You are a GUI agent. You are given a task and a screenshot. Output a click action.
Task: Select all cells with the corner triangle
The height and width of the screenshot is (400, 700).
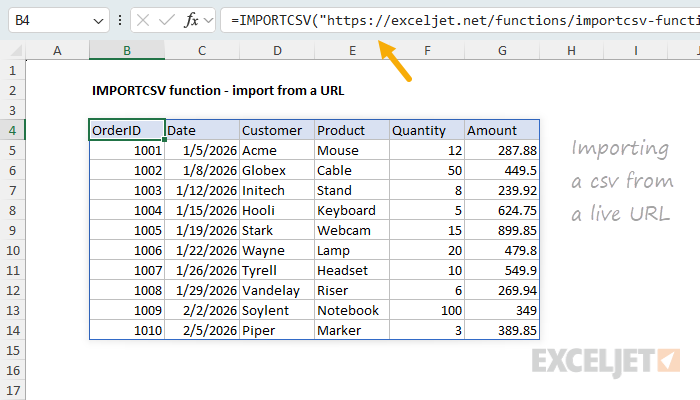pyautogui.click(x=16, y=50)
